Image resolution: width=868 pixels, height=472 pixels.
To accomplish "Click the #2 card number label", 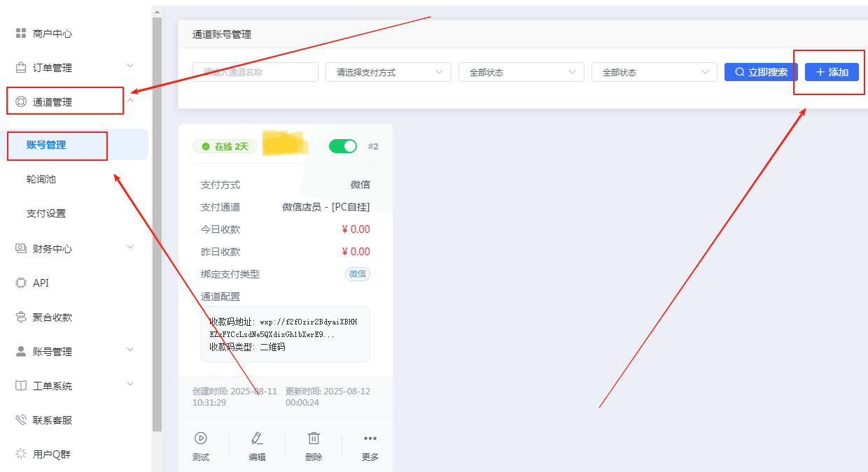I will (x=373, y=147).
